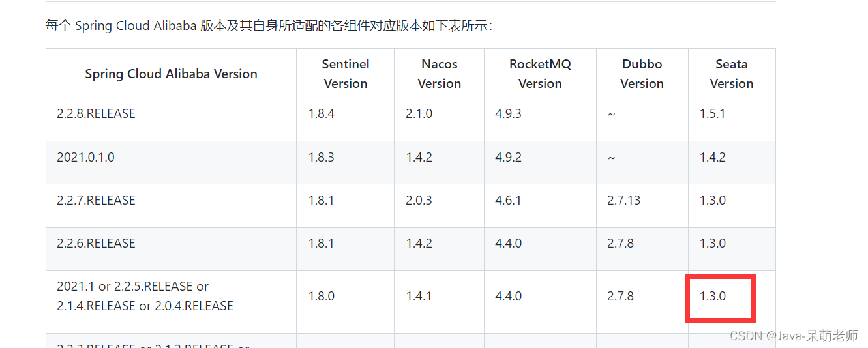Click the Nacos Version column header
This screenshot has width=868, height=348.
(440, 74)
